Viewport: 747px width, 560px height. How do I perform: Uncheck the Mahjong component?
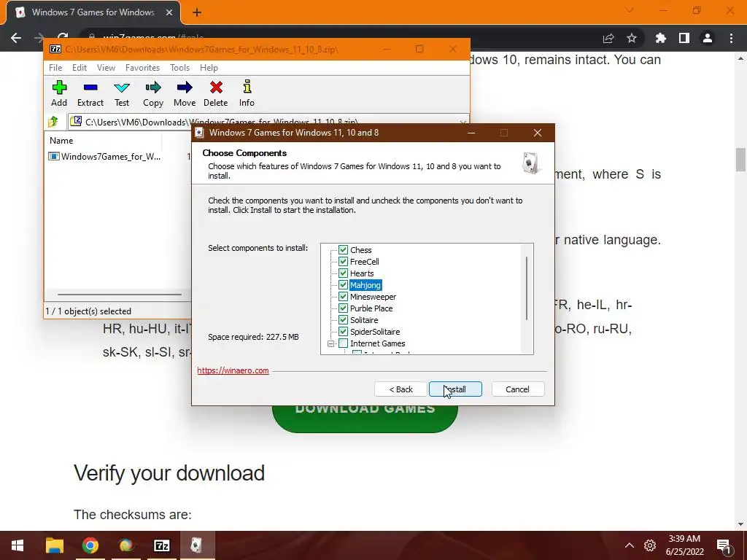click(343, 285)
